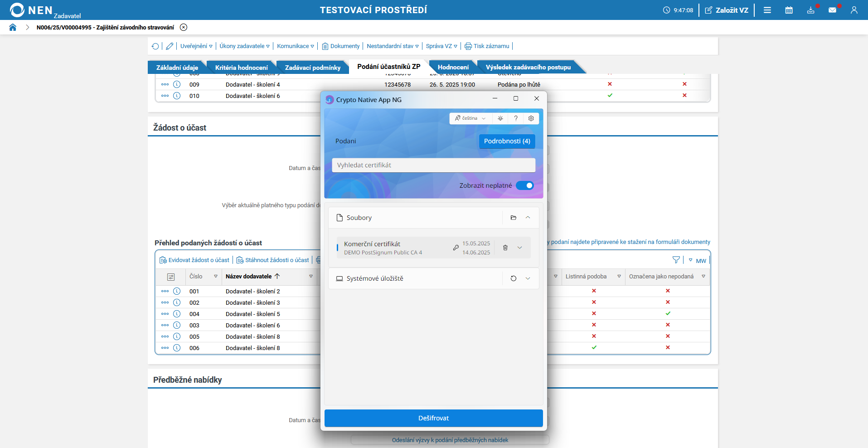
Task: Click the browse folder icon in Soubory
Action: pos(514,218)
